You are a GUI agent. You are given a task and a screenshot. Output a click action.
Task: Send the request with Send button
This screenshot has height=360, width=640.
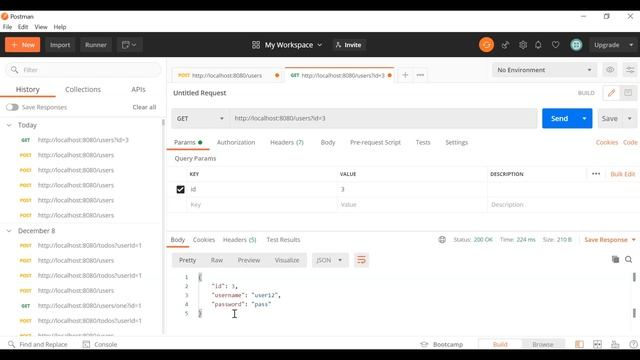point(560,118)
